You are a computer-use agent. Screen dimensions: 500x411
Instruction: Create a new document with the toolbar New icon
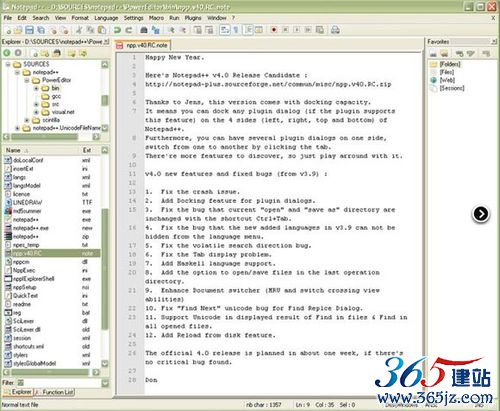click(9, 30)
